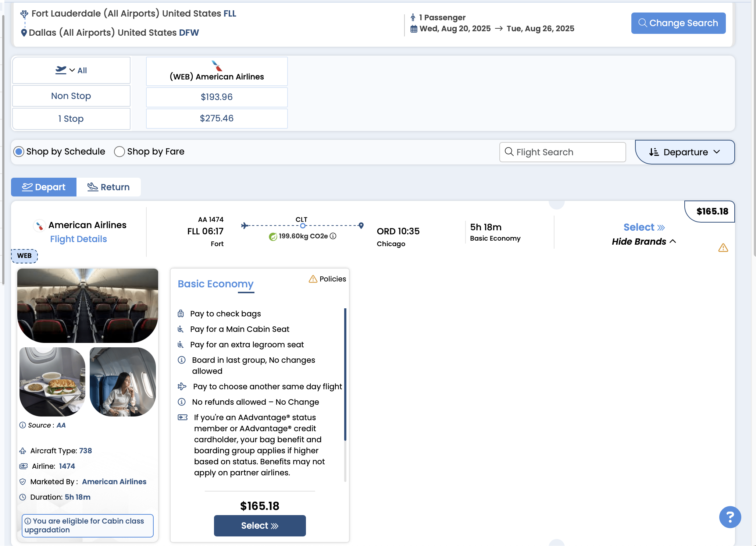Click the travel dates calendar icon

pyautogui.click(x=414, y=29)
